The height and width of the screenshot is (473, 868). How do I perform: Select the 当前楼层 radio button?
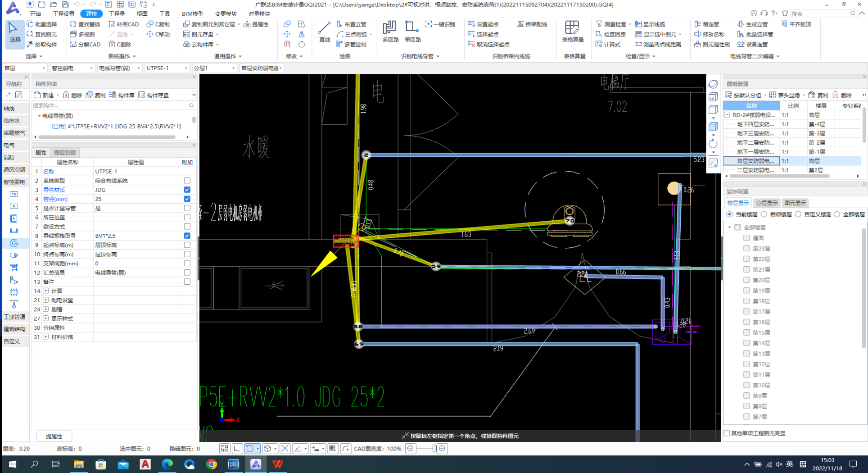tap(729, 214)
